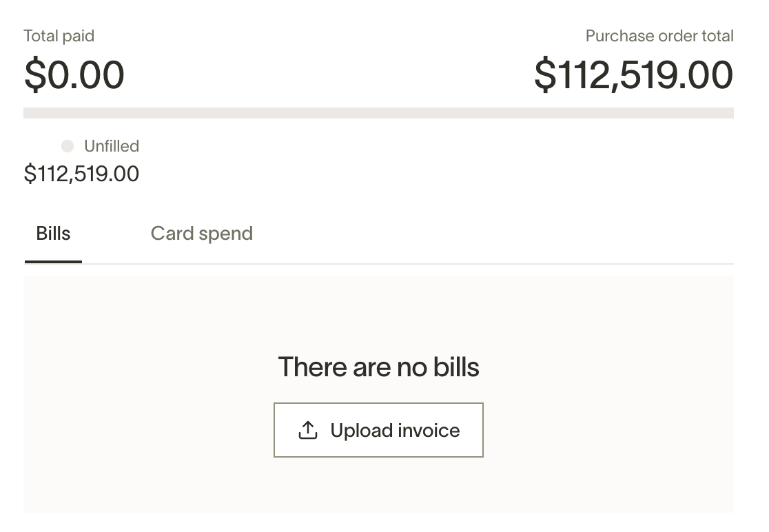Viewport: 769px width, 532px height.
Task: Click the Upload invoice button text
Action: click(395, 431)
